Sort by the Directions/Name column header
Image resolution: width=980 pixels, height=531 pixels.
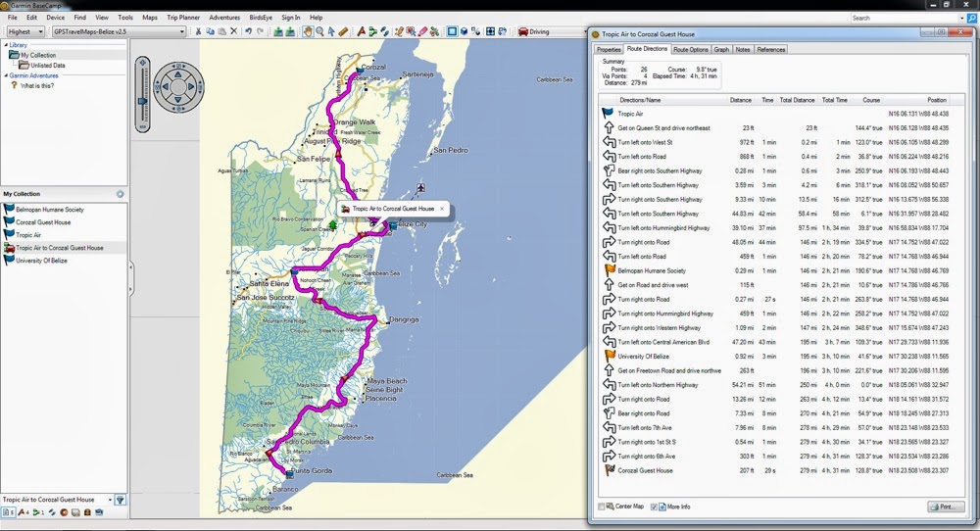click(x=640, y=100)
